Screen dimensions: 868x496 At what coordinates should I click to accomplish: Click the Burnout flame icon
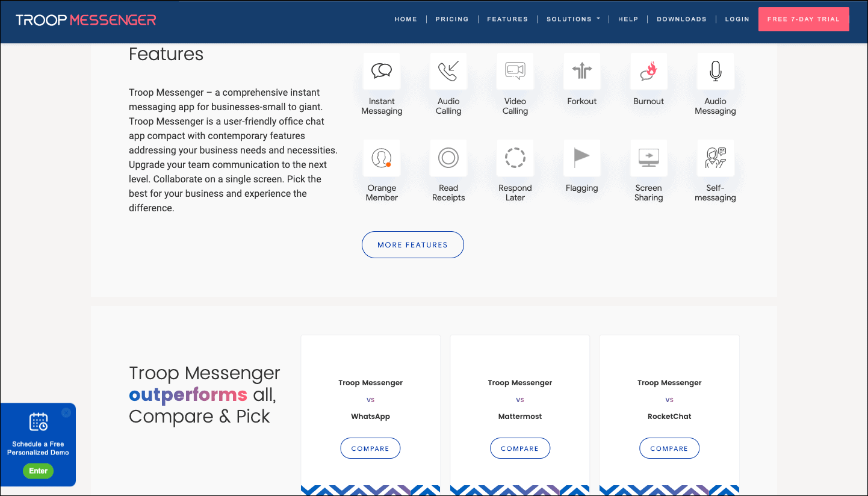click(x=648, y=70)
